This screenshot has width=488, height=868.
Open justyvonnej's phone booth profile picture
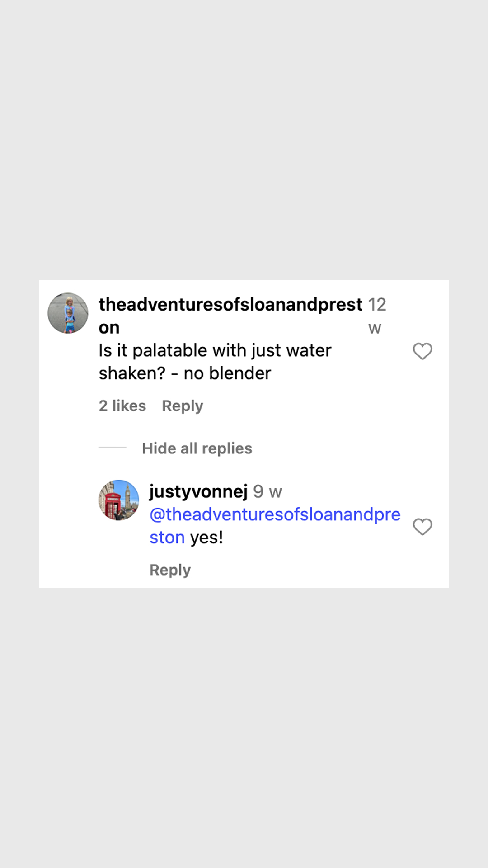point(119,500)
